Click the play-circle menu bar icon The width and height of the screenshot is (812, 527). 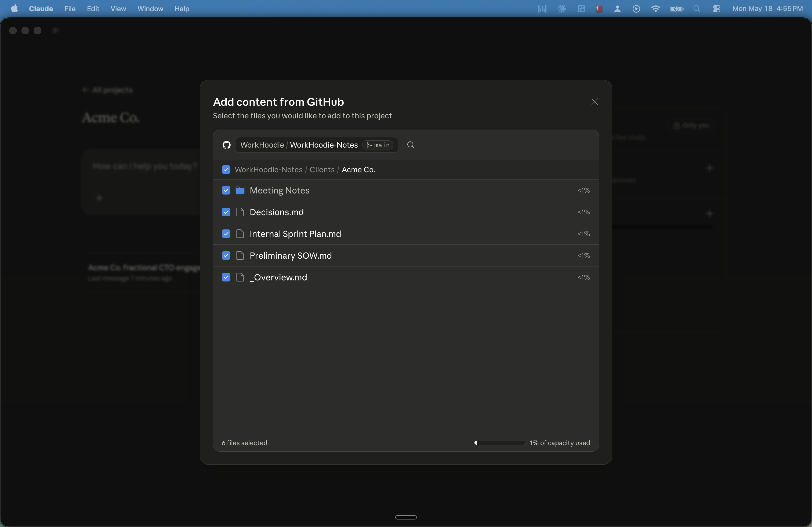[x=636, y=9]
